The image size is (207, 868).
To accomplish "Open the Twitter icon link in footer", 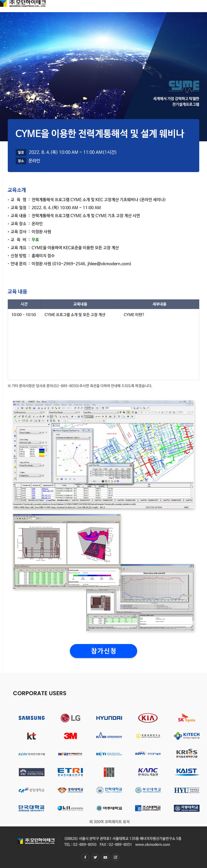I will click(95, 857).
